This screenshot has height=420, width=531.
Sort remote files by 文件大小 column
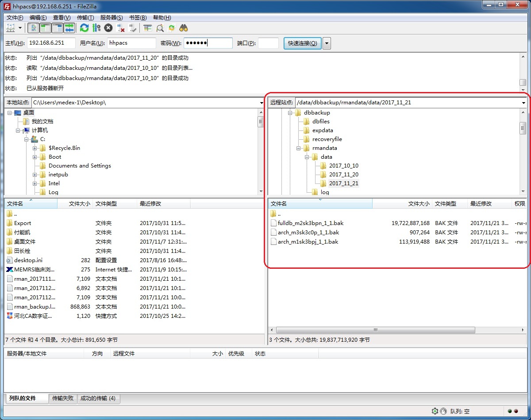(x=402, y=204)
